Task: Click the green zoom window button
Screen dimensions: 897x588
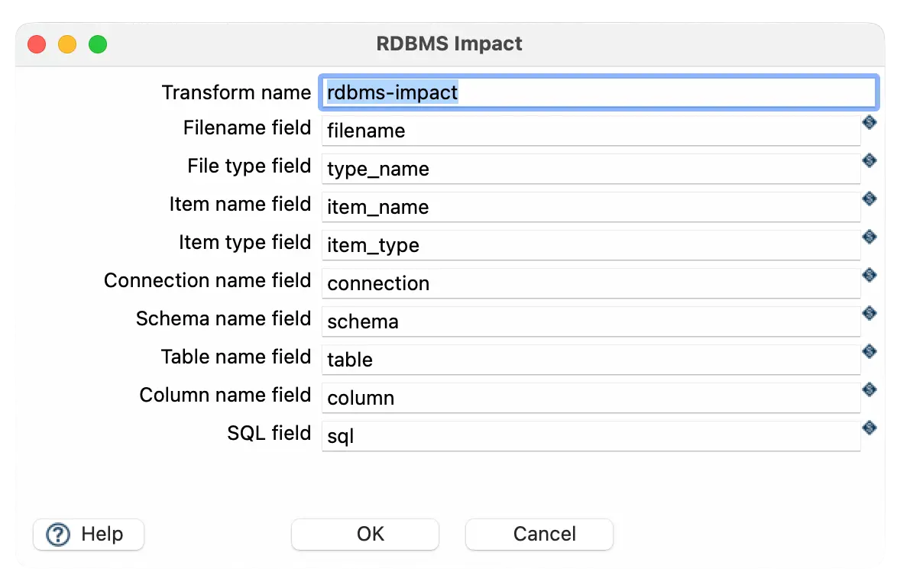Action: point(98,44)
